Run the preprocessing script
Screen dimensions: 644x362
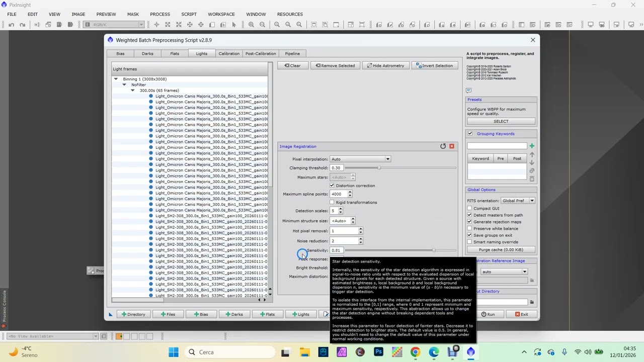tap(488, 314)
